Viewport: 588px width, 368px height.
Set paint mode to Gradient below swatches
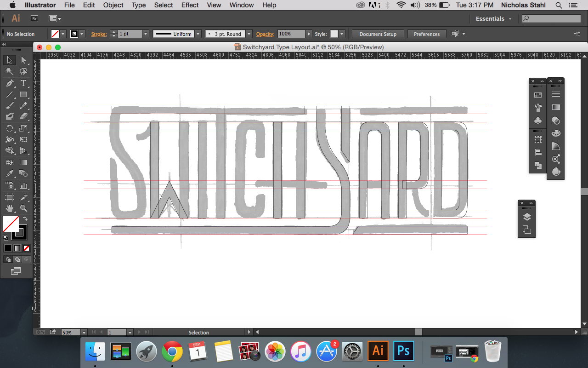17,248
